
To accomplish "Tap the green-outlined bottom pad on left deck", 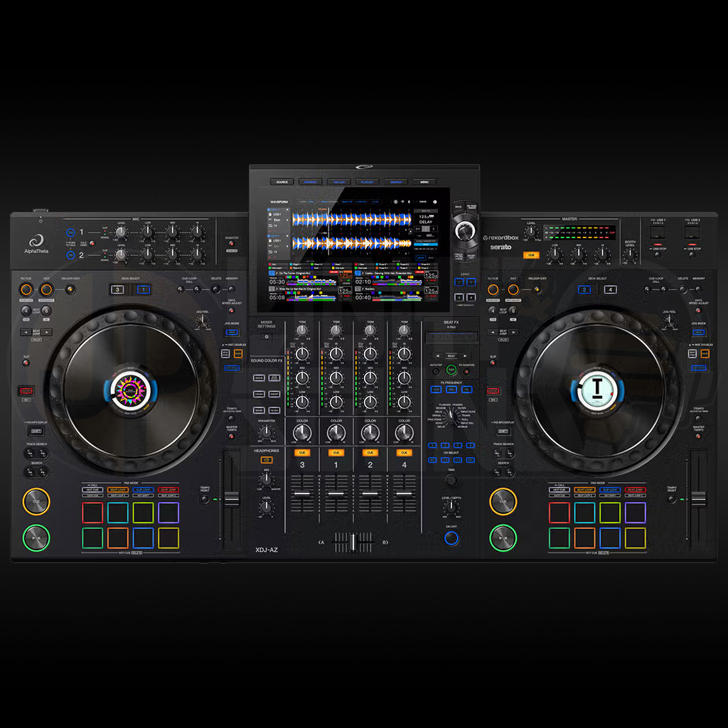I will 93,538.
